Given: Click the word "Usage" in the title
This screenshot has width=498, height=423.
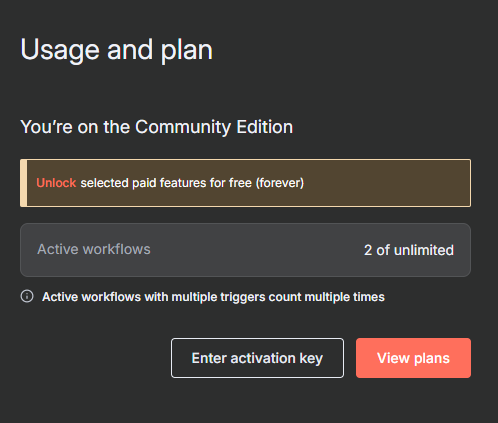Looking at the screenshot, I should tap(60, 50).
